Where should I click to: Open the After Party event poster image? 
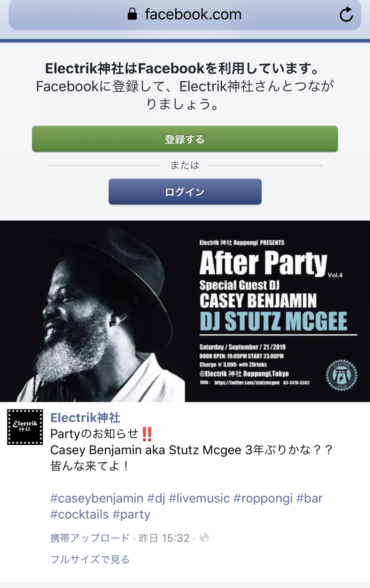coord(185,311)
